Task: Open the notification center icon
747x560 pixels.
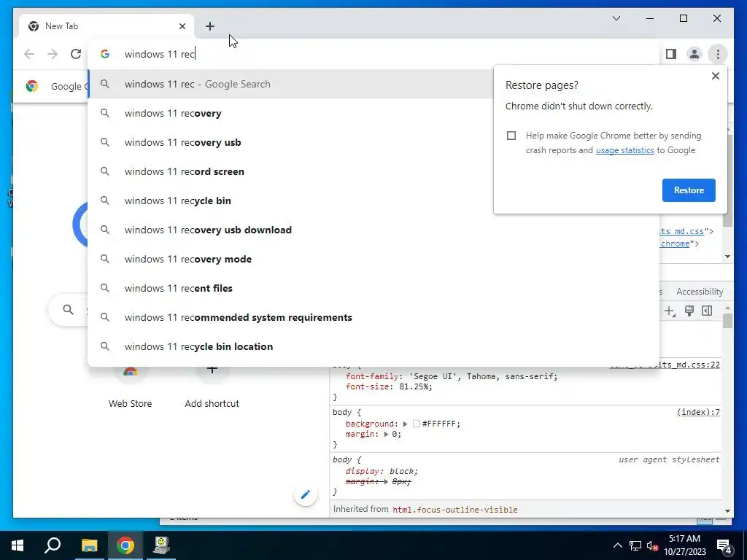Action: pyautogui.click(x=724, y=545)
